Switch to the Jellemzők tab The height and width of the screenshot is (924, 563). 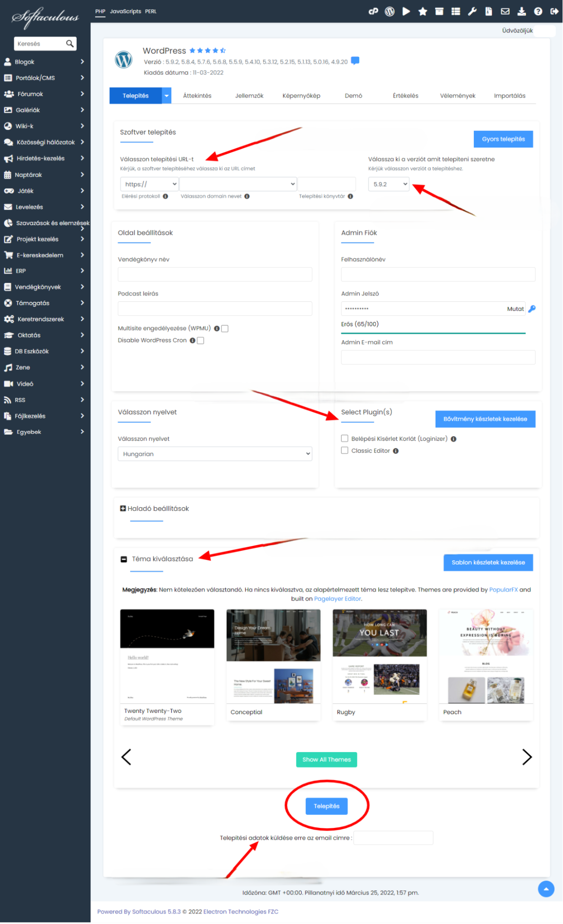coord(249,96)
